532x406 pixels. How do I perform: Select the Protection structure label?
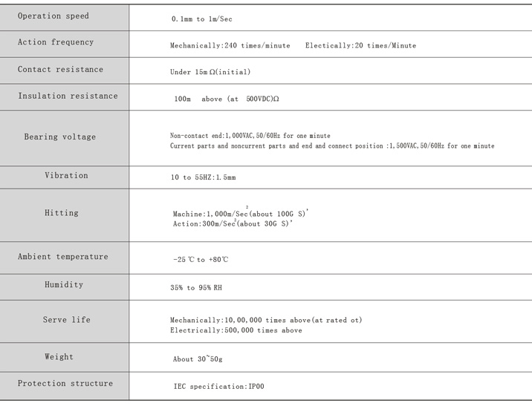click(x=65, y=383)
